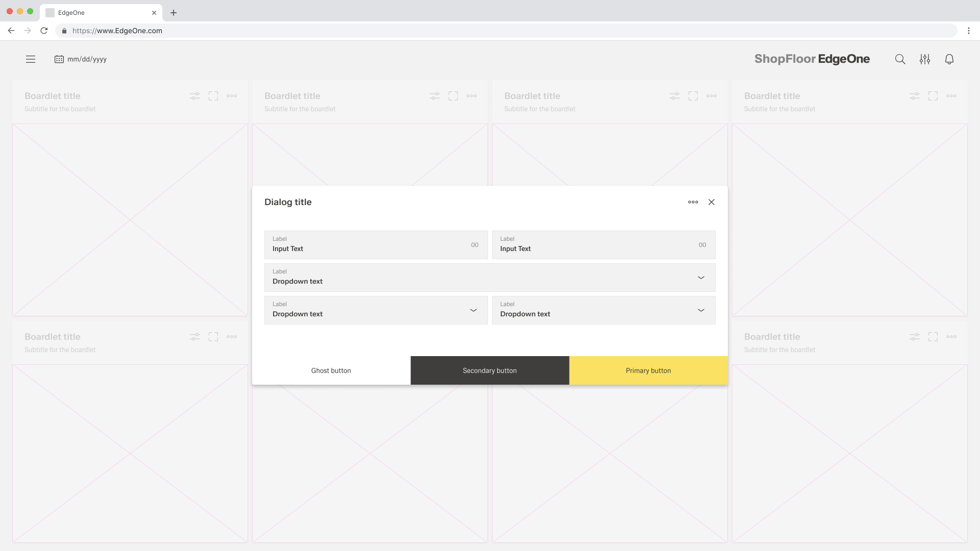Open the hamburger navigation menu
The width and height of the screenshot is (980, 551).
tap(31, 59)
